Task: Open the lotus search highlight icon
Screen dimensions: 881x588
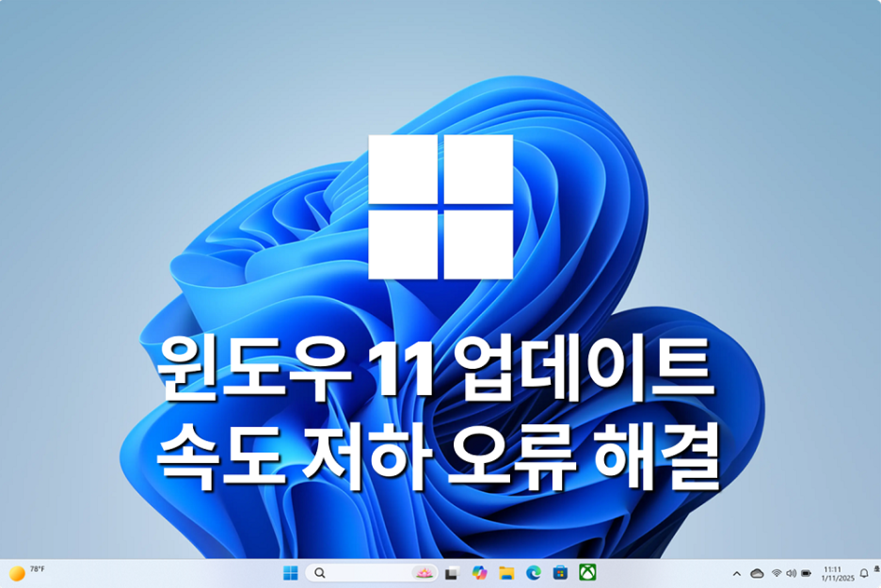Action: 424,573
